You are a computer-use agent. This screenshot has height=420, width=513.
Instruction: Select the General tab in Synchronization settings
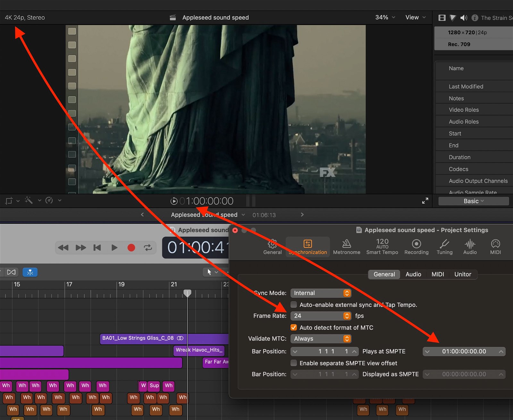pos(384,274)
